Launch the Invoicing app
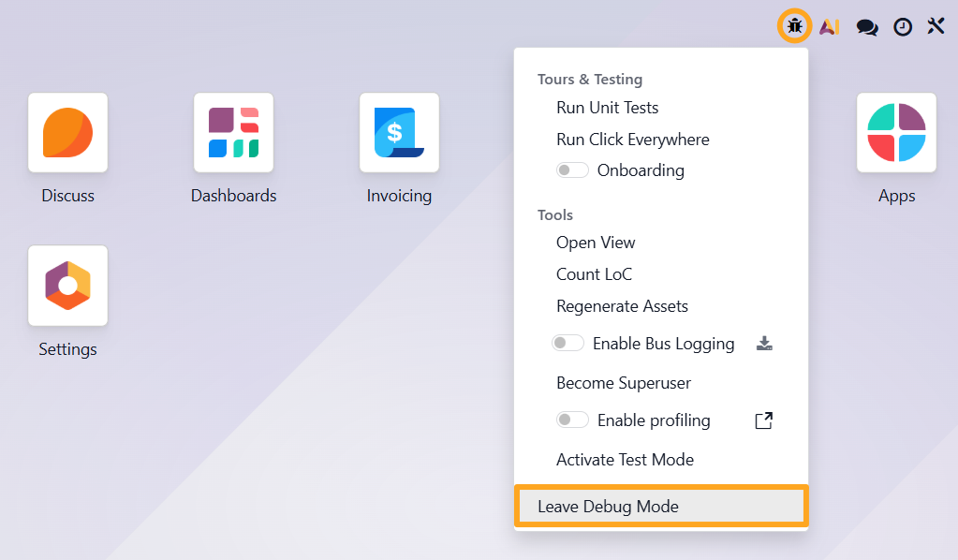Image resolution: width=958 pixels, height=560 pixels. 399,133
